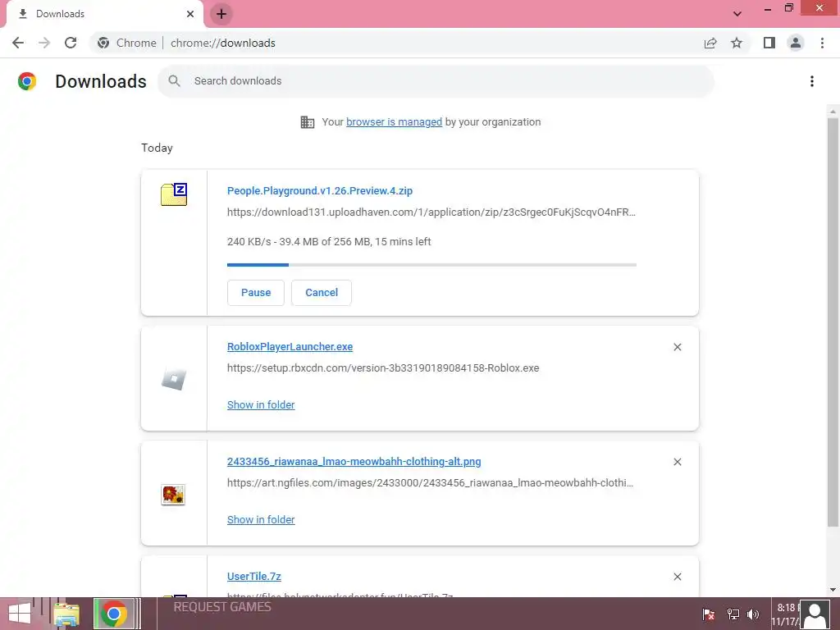Click the search magnifier icon
The image size is (840, 630).
[174, 81]
